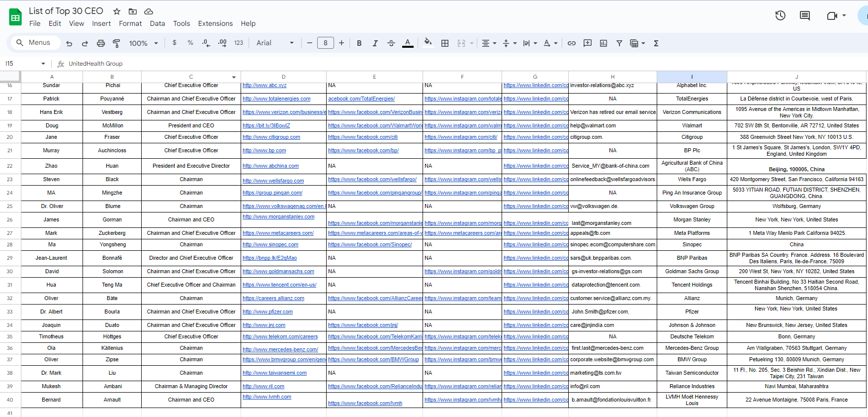Image resolution: width=868 pixels, height=417 pixels.
Task: Open the citigroup.com link
Action: [x=271, y=137]
